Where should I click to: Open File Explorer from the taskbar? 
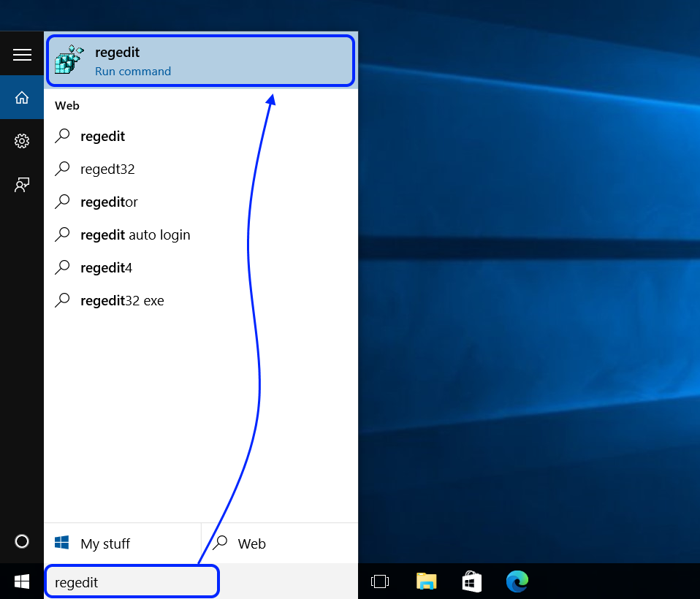click(x=426, y=581)
